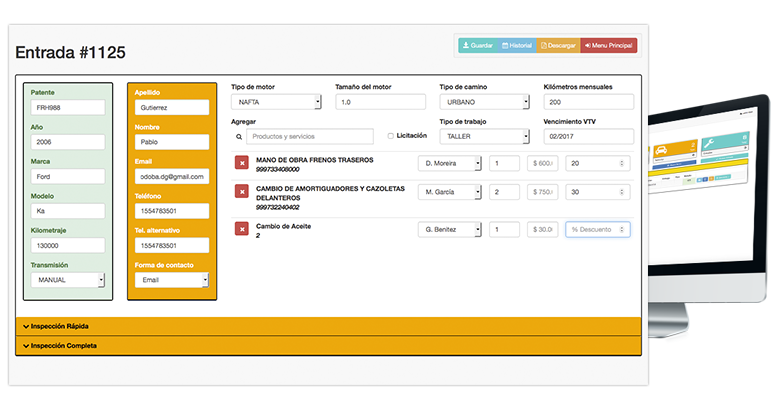Go to Menu Principal

pos(608,45)
